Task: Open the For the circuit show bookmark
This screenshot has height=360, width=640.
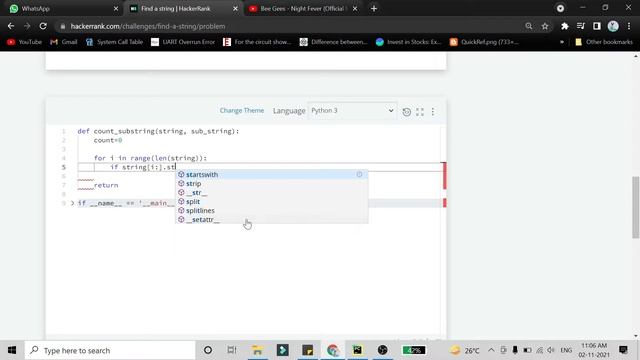Action: 257,42
